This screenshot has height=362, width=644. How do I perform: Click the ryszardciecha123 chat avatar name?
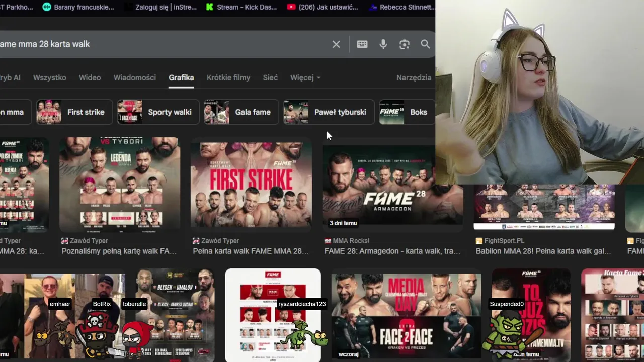302,304
